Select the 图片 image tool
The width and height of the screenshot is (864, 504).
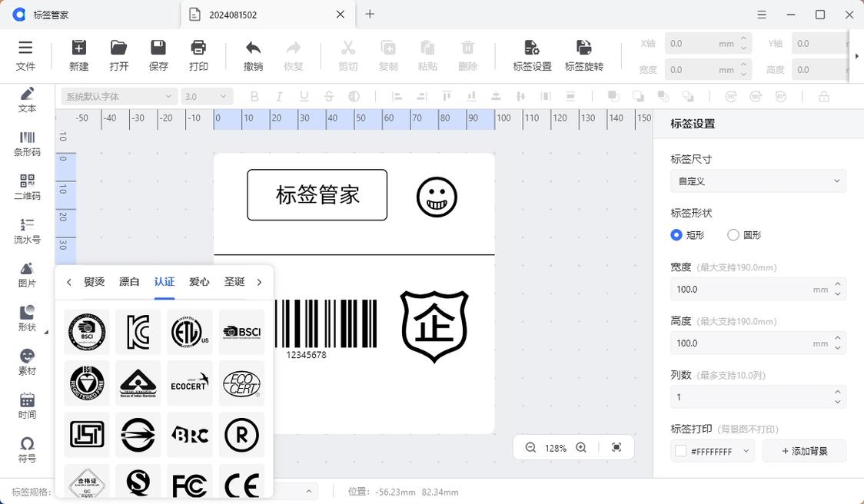pyautogui.click(x=27, y=274)
